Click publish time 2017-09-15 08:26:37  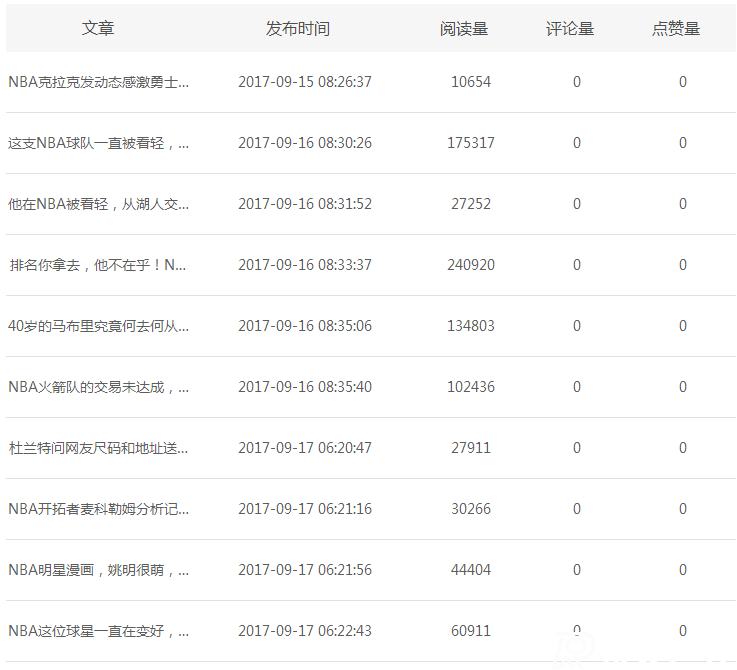305,82
